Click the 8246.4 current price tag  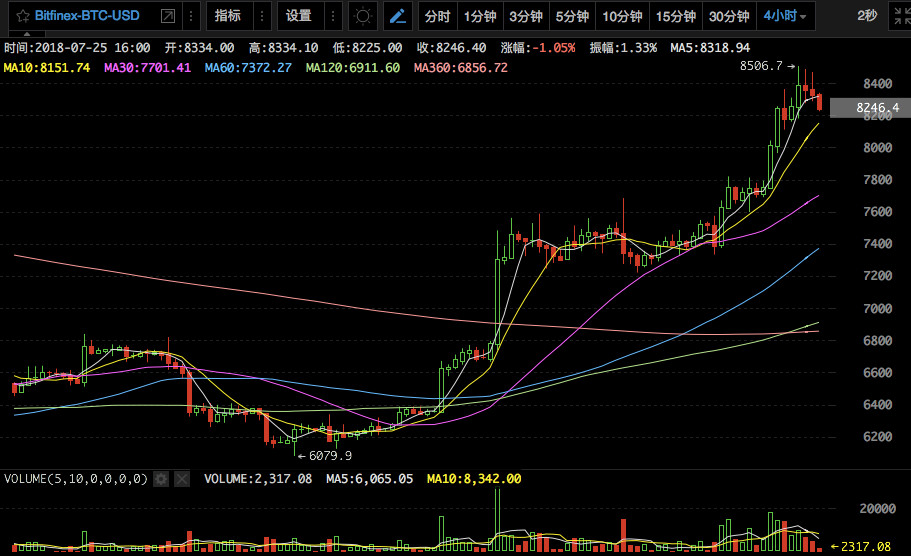click(x=870, y=107)
